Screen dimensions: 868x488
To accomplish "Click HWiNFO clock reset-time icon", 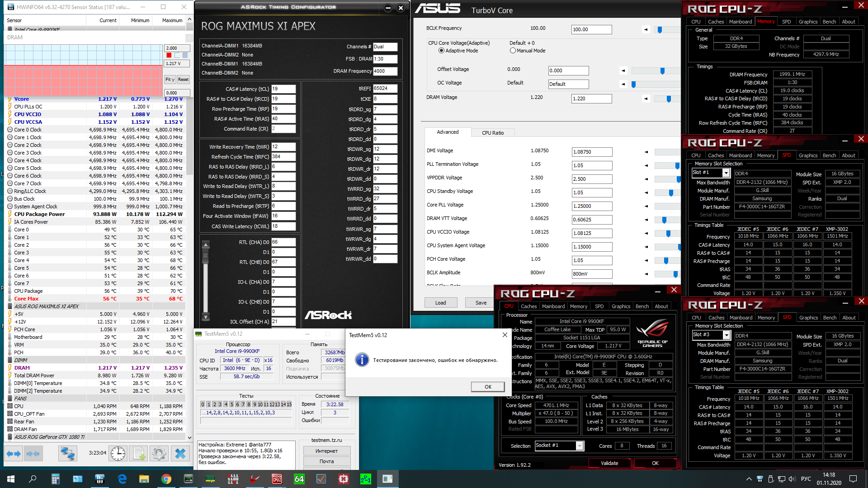I will [x=118, y=453].
